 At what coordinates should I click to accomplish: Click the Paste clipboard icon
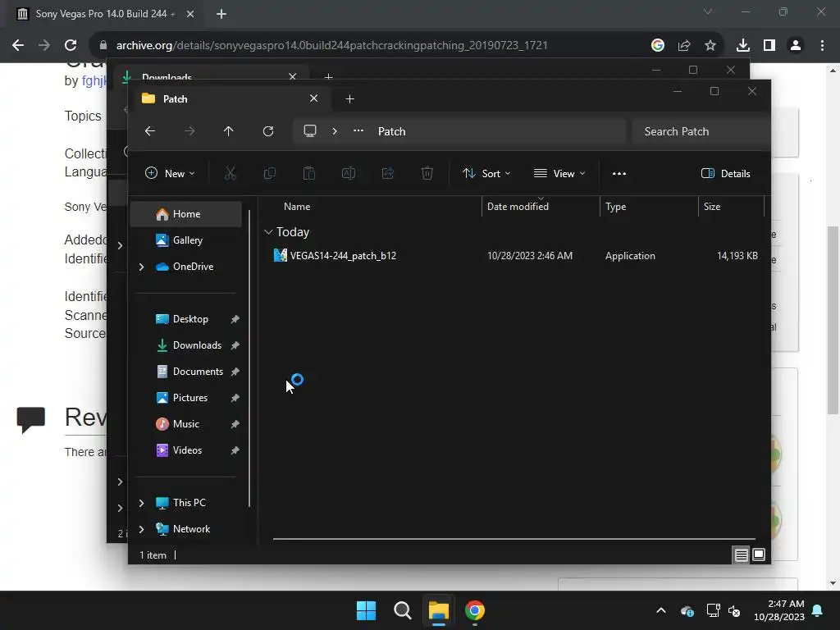click(x=309, y=173)
